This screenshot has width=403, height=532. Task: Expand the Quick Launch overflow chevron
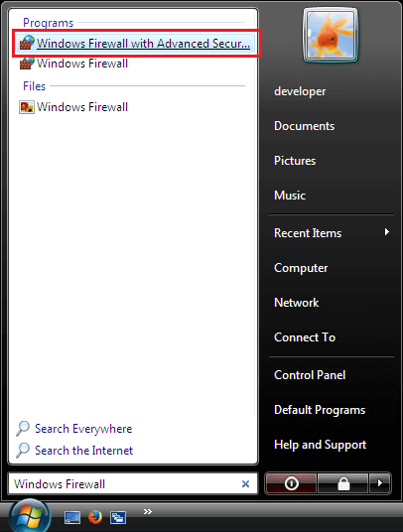click(x=148, y=511)
